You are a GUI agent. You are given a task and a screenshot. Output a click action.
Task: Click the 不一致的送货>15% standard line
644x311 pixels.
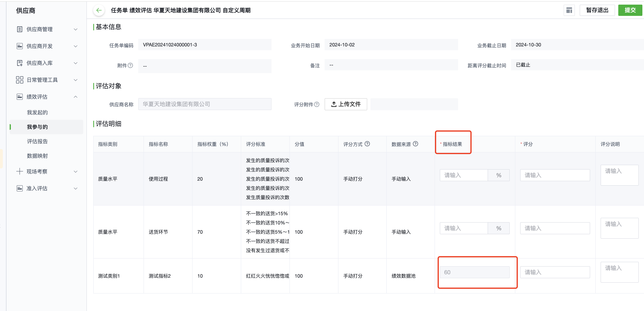267,213
